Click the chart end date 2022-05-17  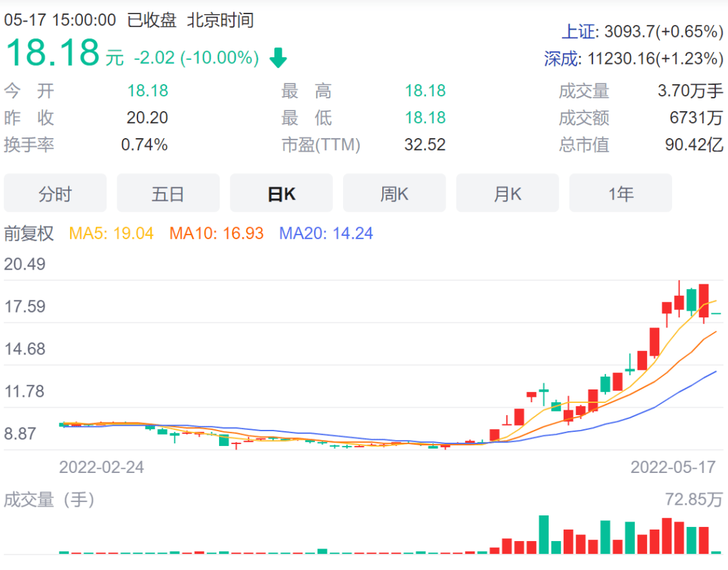(x=673, y=467)
